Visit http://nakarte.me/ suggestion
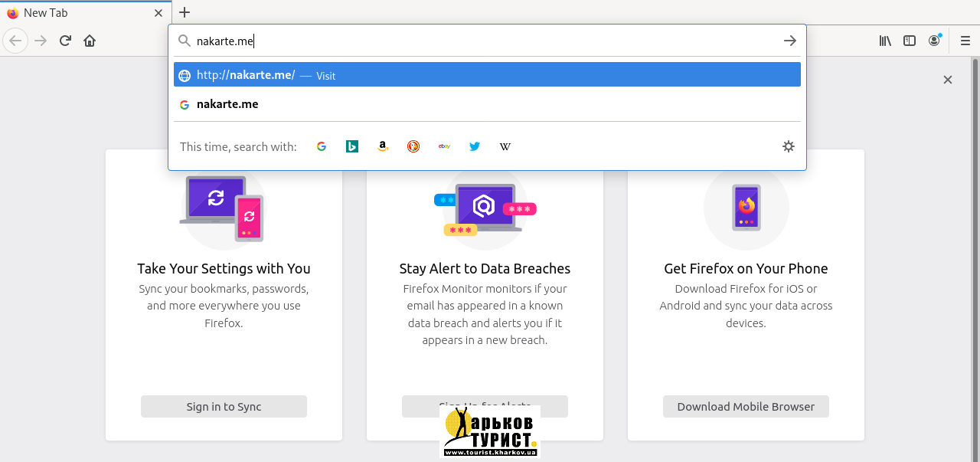This screenshot has width=980, height=462. coord(487,75)
